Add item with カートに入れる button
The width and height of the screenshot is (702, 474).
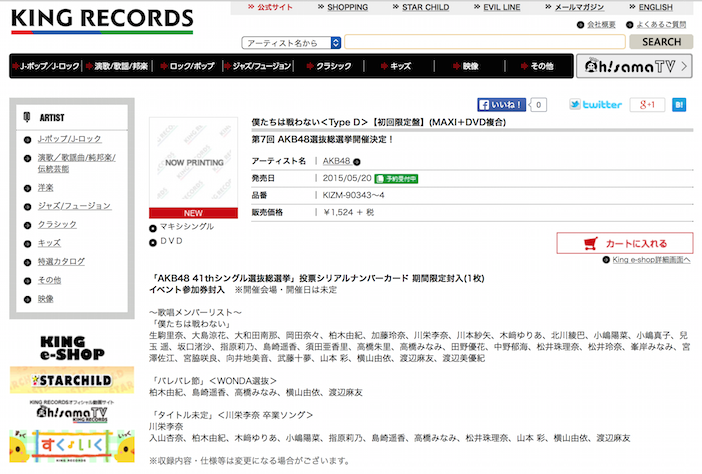[625, 243]
